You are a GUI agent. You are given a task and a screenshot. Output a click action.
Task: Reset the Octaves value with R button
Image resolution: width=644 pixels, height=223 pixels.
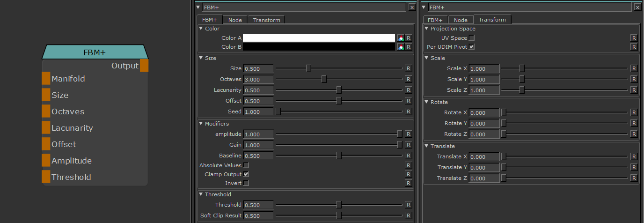[408, 79]
